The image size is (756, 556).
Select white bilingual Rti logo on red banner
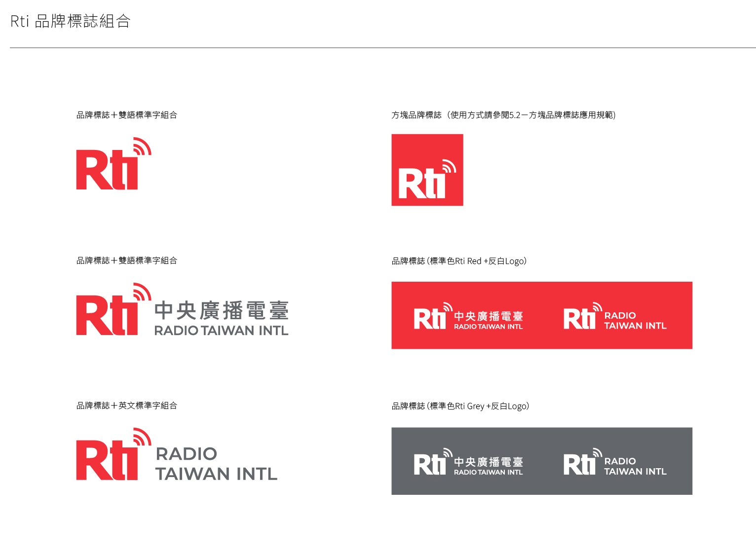pyautogui.click(x=468, y=316)
